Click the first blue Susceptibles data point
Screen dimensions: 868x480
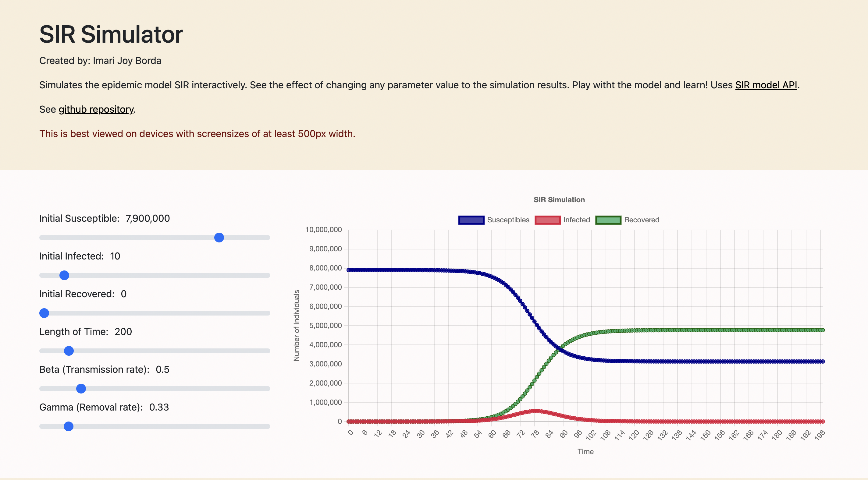coord(349,270)
